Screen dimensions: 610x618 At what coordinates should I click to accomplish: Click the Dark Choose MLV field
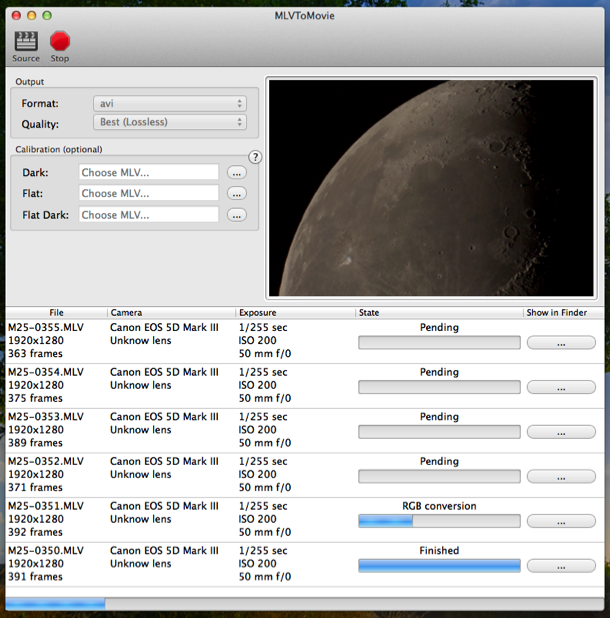pyautogui.click(x=148, y=173)
